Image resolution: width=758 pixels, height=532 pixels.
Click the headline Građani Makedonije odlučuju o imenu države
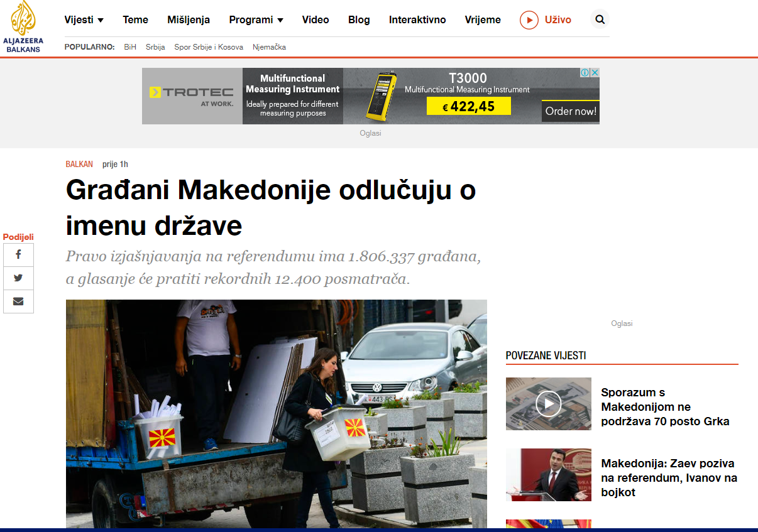[x=271, y=208]
